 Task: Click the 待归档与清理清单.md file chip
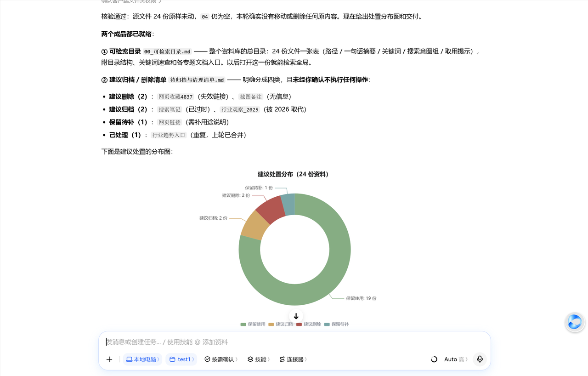(197, 80)
